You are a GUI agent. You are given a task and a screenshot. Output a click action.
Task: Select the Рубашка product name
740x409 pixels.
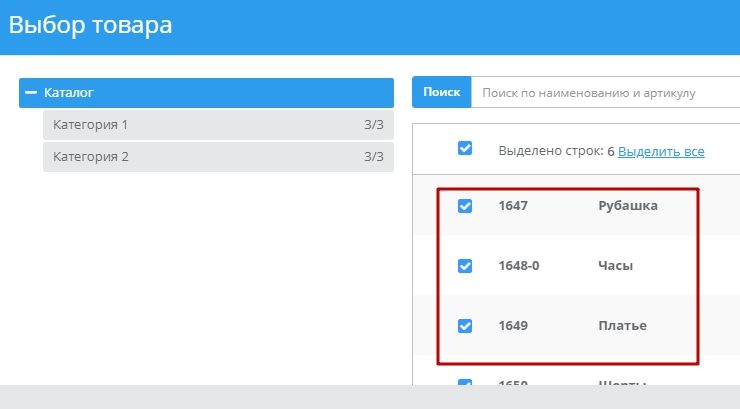point(628,206)
